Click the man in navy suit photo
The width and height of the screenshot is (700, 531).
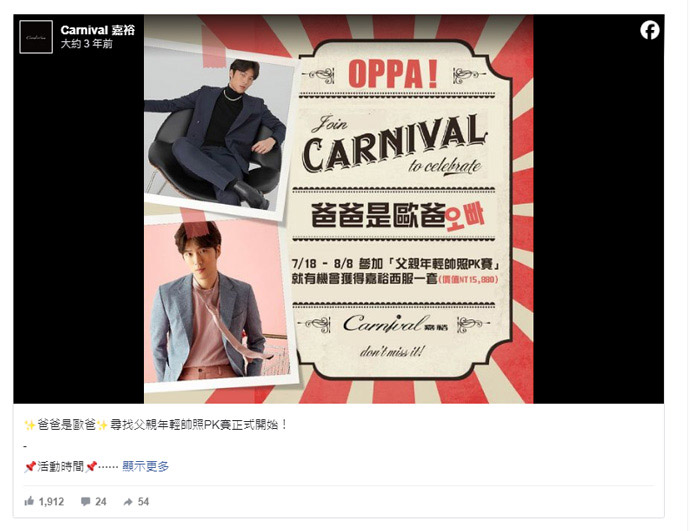point(219,129)
